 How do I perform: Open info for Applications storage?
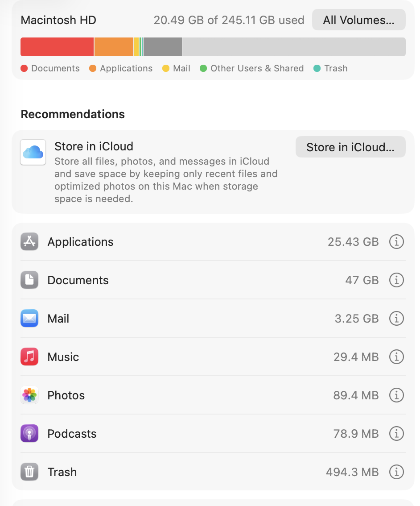pos(396,242)
